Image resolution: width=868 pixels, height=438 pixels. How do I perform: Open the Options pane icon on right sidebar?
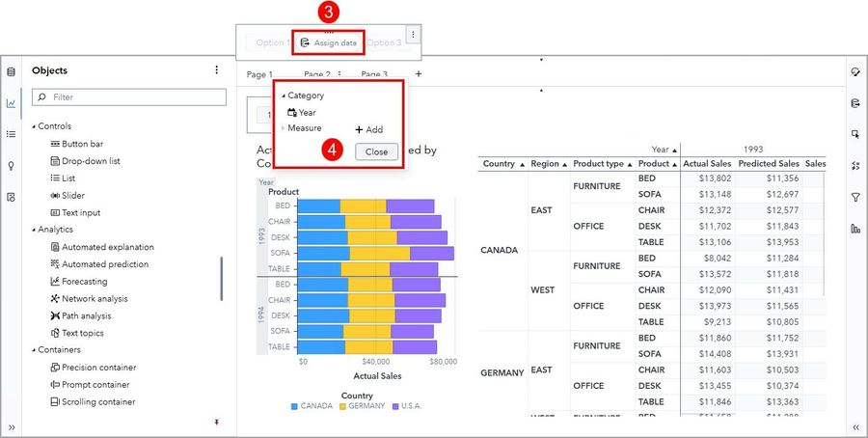pos(855,72)
